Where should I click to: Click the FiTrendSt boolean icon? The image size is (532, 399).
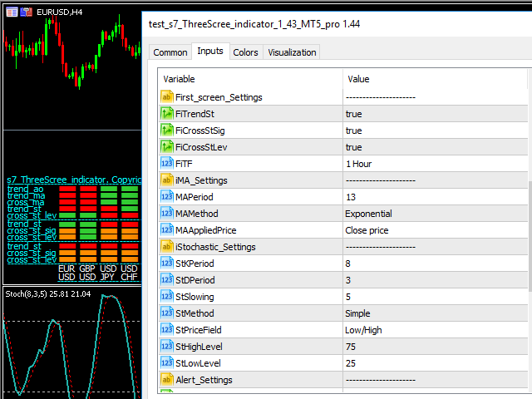click(166, 114)
